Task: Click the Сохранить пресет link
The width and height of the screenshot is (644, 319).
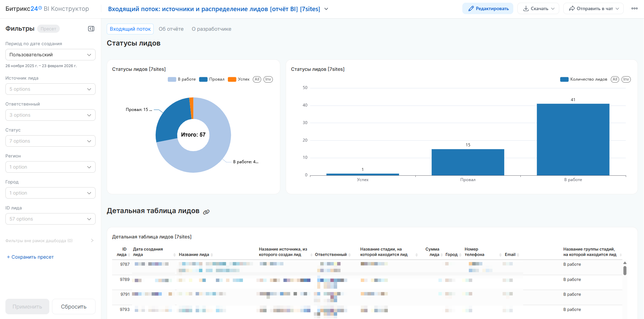Action: (x=30, y=257)
